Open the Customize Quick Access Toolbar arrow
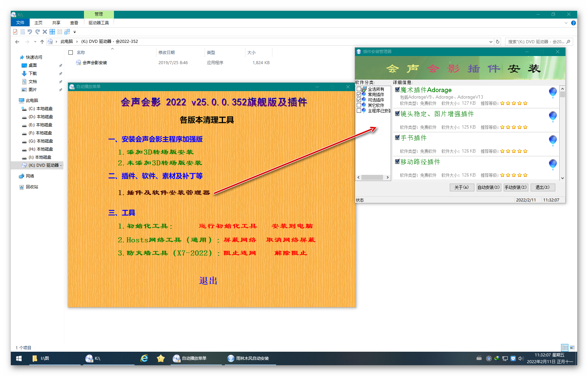The width and height of the screenshot is (588, 376). coord(75,32)
